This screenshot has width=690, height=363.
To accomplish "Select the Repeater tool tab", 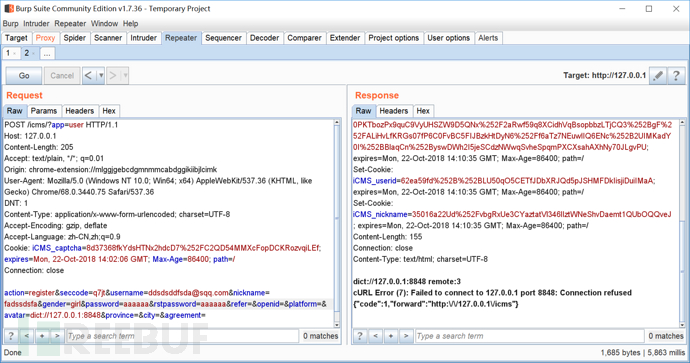I will pyautogui.click(x=181, y=38).
